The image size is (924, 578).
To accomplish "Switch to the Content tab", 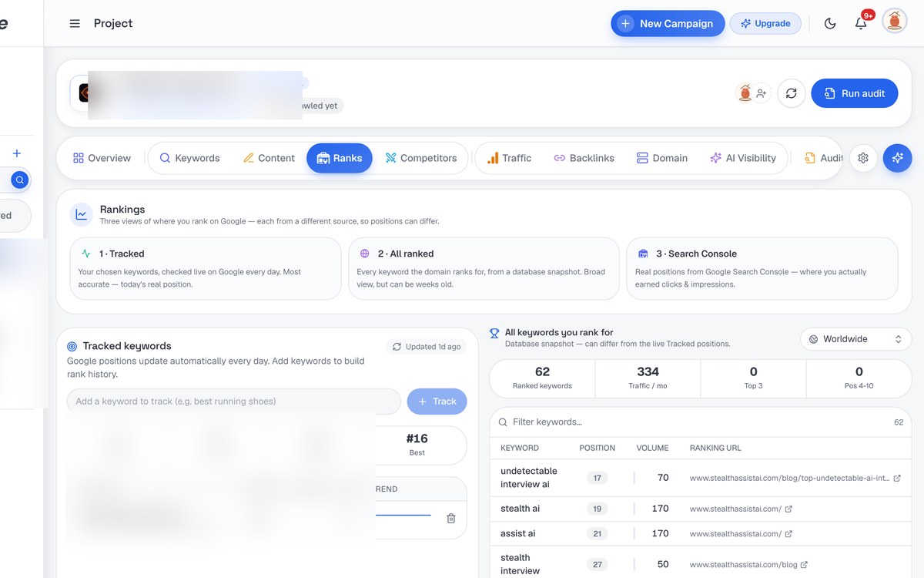I will [269, 158].
